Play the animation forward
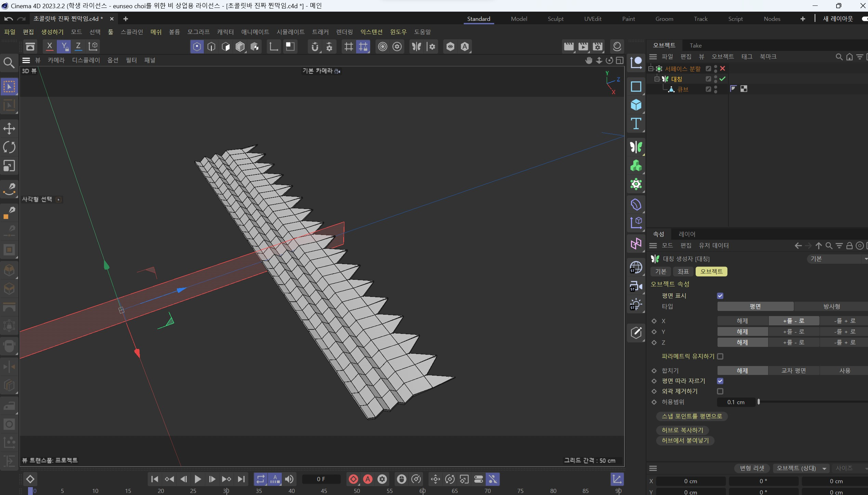The width and height of the screenshot is (868, 495). (198, 479)
